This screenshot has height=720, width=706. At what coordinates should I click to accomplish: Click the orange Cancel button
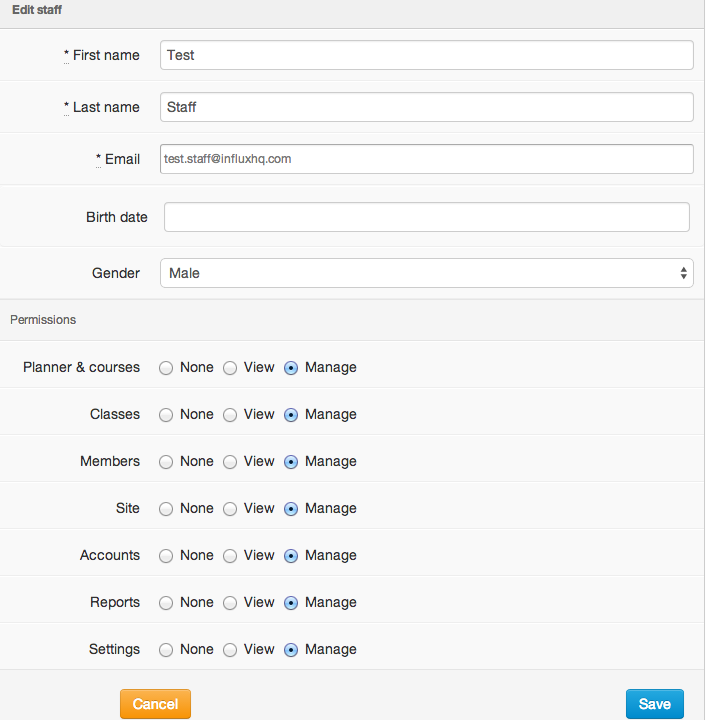155,704
